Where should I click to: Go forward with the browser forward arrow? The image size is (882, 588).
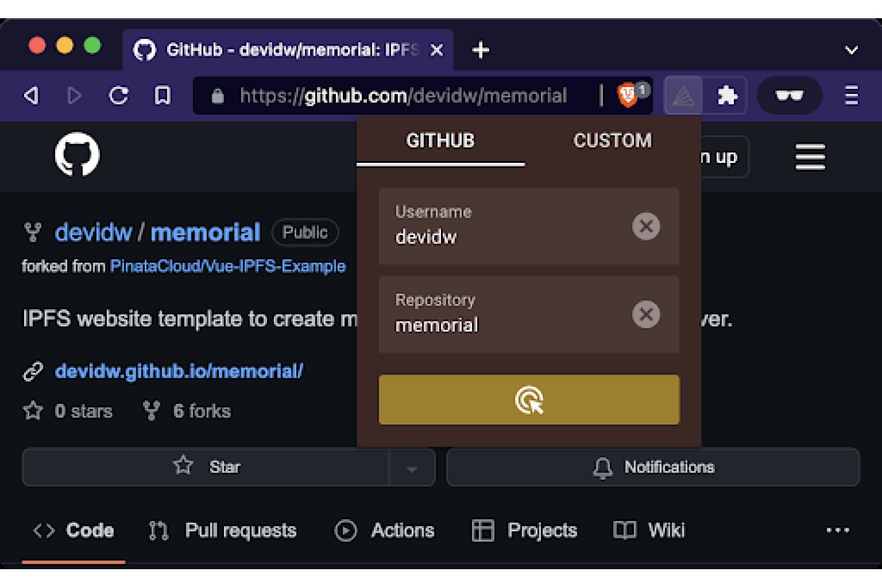(74, 95)
